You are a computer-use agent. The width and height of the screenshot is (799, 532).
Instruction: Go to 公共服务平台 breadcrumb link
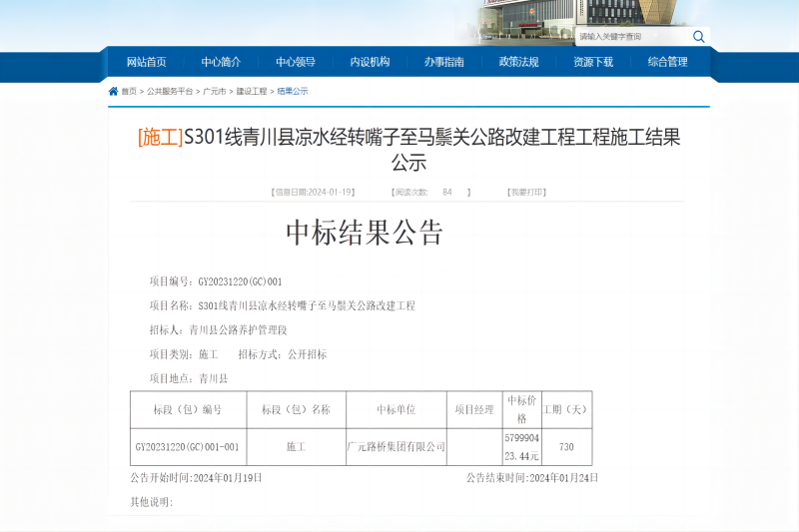(170, 91)
